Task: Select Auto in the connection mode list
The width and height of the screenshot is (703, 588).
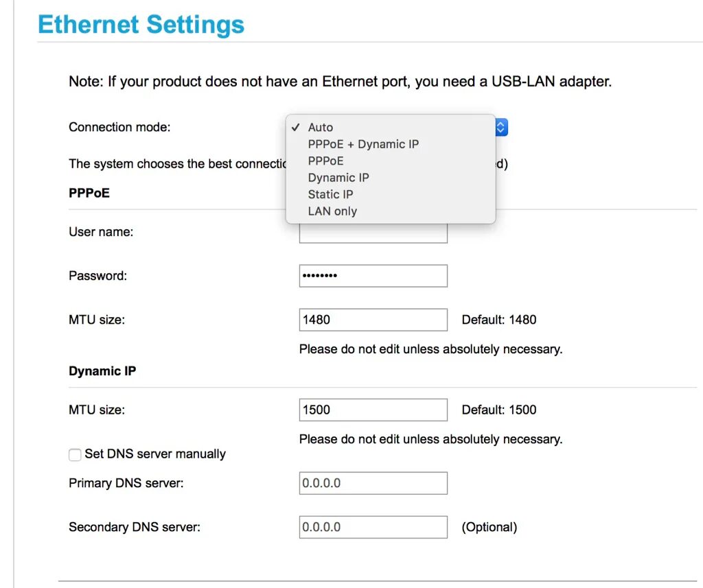Action: pos(321,128)
